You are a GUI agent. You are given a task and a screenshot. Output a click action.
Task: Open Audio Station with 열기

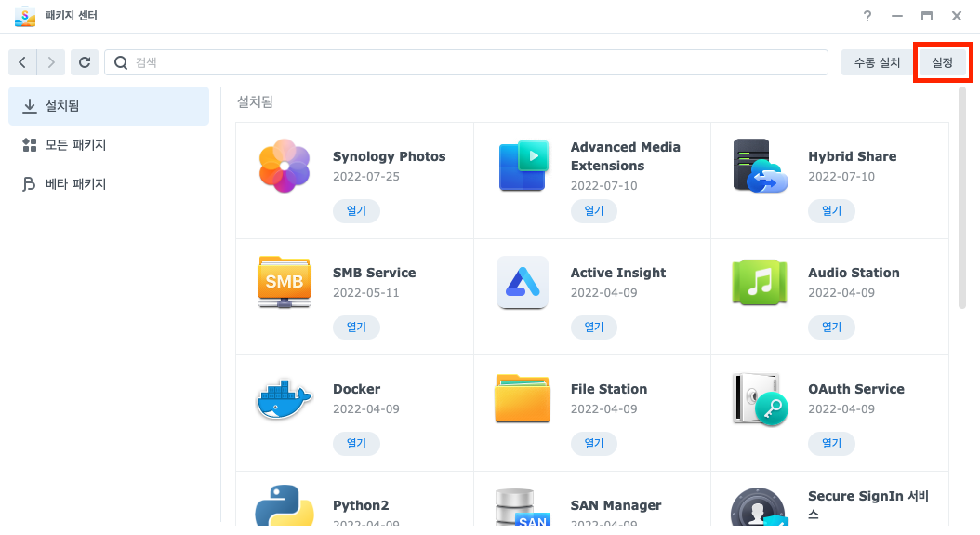pos(831,328)
